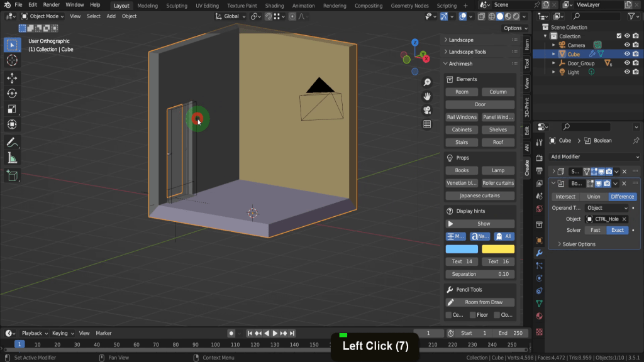The height and width of the screenshot is (362, 644).
Task: Select the Move tool in the left toolbar
Action: [12, 77]
